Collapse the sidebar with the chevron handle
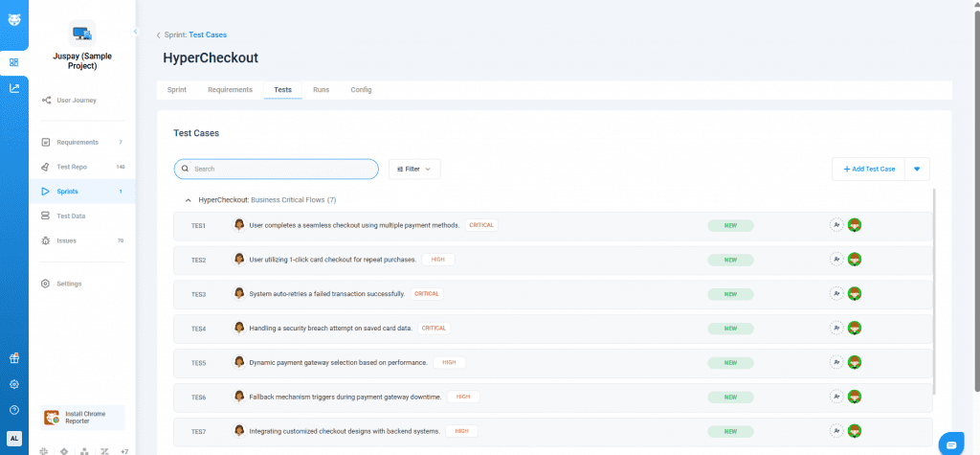Screen dimensions: 980x455 click(135, 32)
